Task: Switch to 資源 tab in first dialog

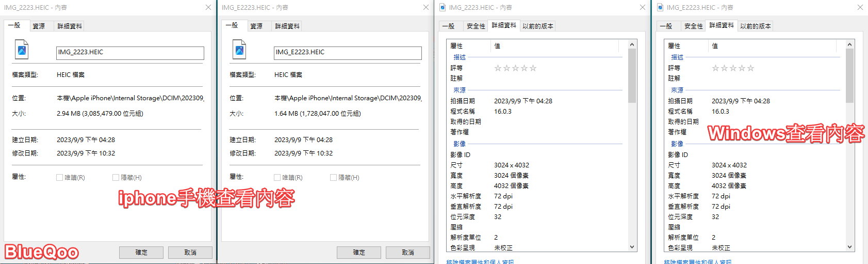Action: [39, 26]
